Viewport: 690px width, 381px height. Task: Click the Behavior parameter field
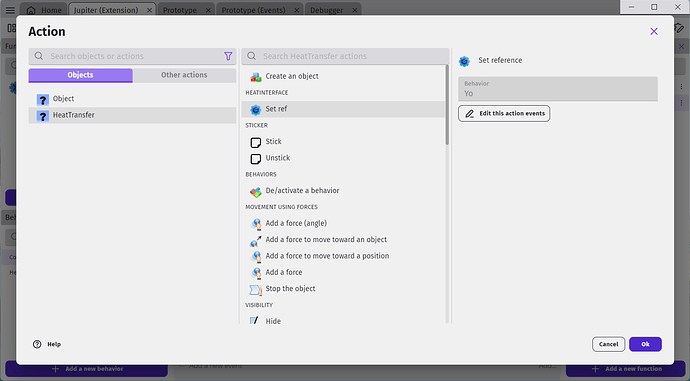(558, 89)
